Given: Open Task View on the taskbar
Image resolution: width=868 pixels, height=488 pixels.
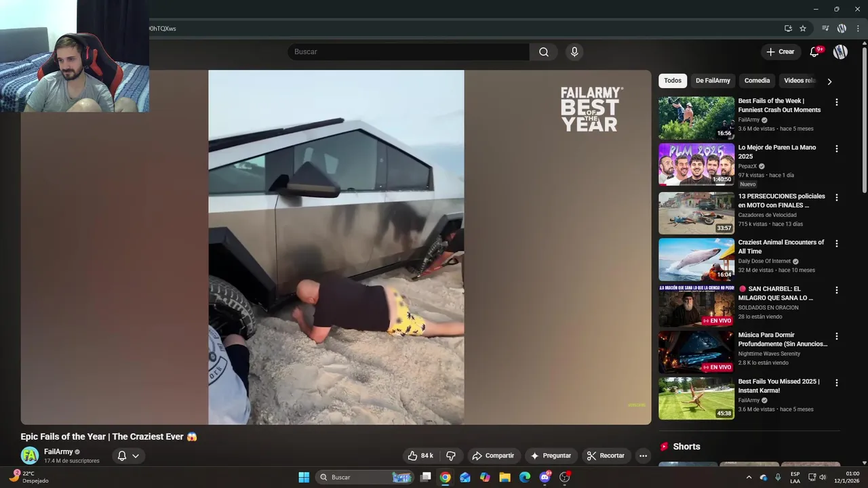Looking at the screenshot, I should tap(425, 477).
